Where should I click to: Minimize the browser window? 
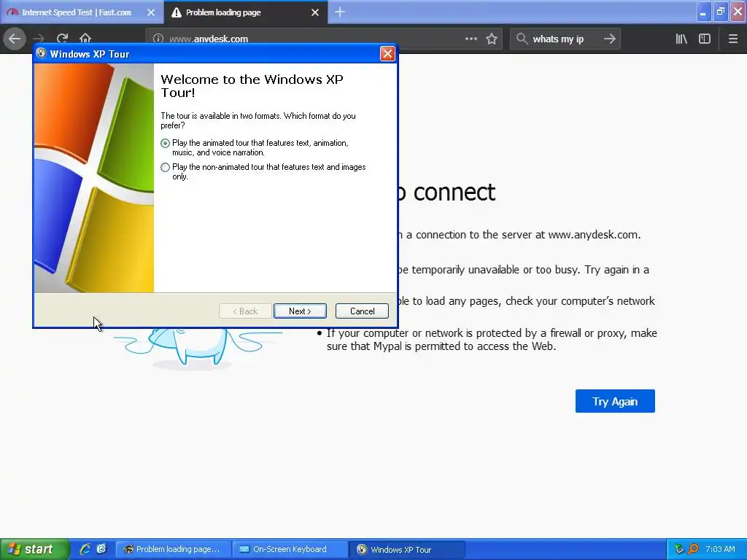coord(703,12)
